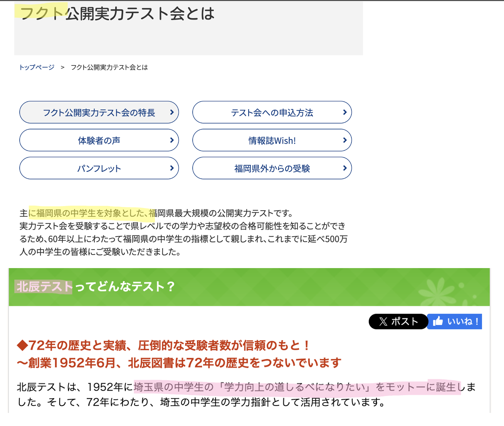504x426 pixels.
Task: Select the パンフレット button
Action: pyautogui.click(x=99, y=168)
